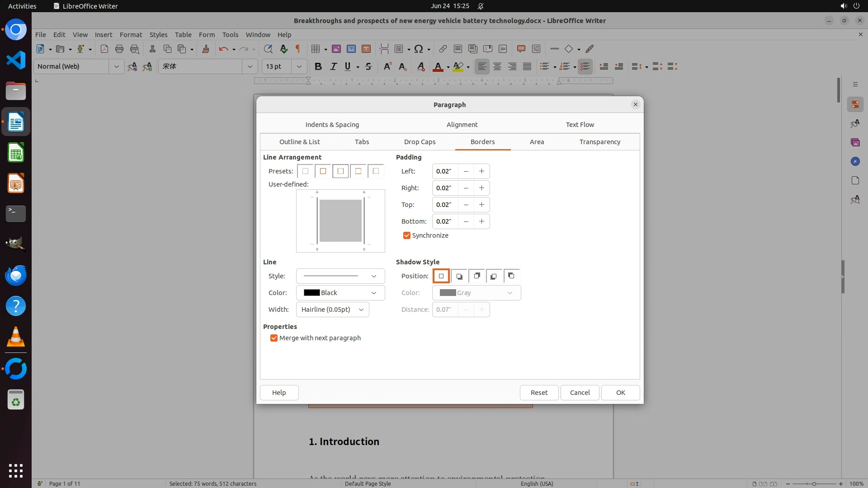Toggle formatting marks pilcrow icon
Viewport: 868px width, 488px height.
point(298,49)
